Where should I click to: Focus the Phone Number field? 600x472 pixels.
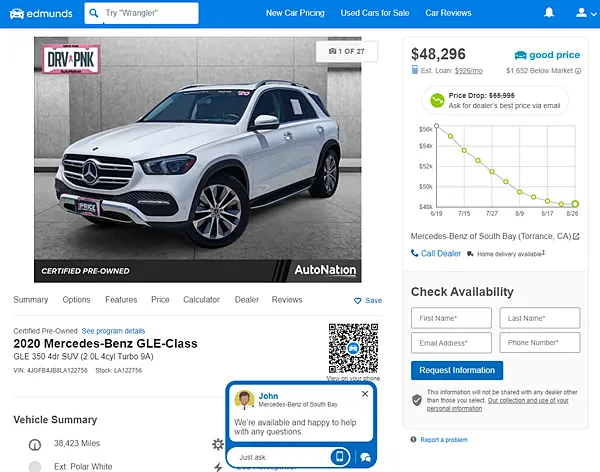tap(540, 343)
